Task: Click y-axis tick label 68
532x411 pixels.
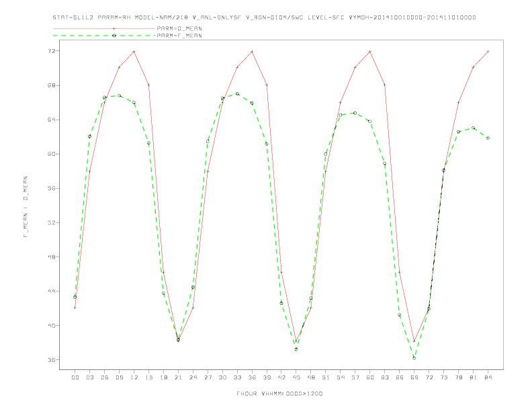Action: coord(51,85)
